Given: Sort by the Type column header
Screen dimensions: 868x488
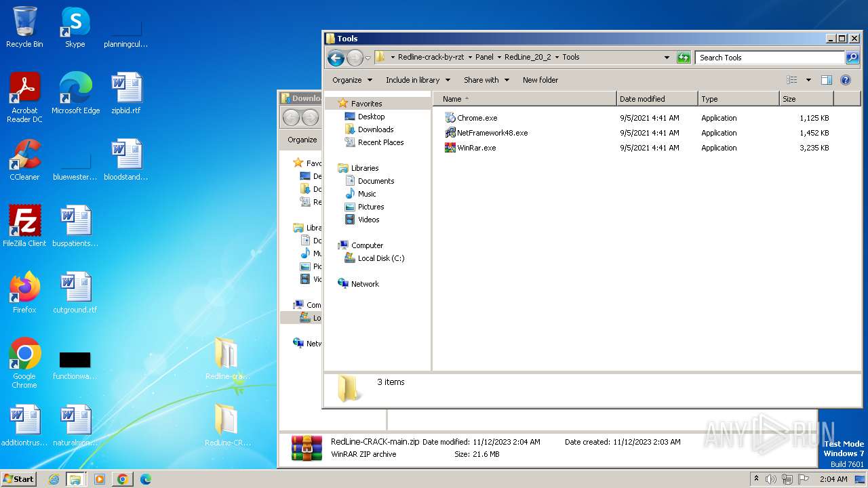Looking at the screenshot, I should tap(738, 99).
